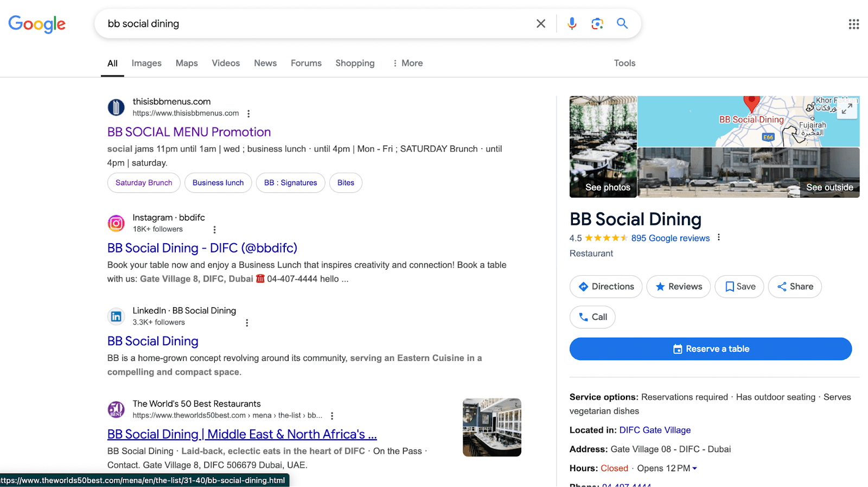The width and height of the screenshot is (868, 487).
Task: Switch to the Images tab
Action: [146, 63]
